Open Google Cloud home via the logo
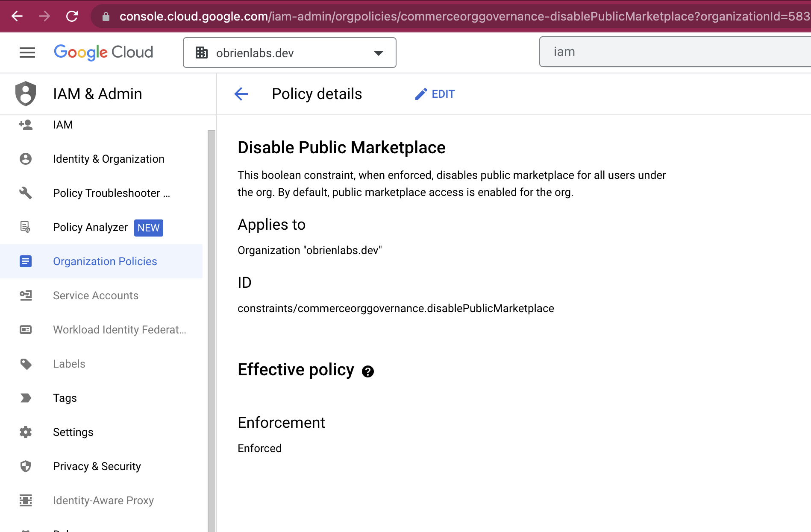This screenshot has width=811, height=532. 103,52
